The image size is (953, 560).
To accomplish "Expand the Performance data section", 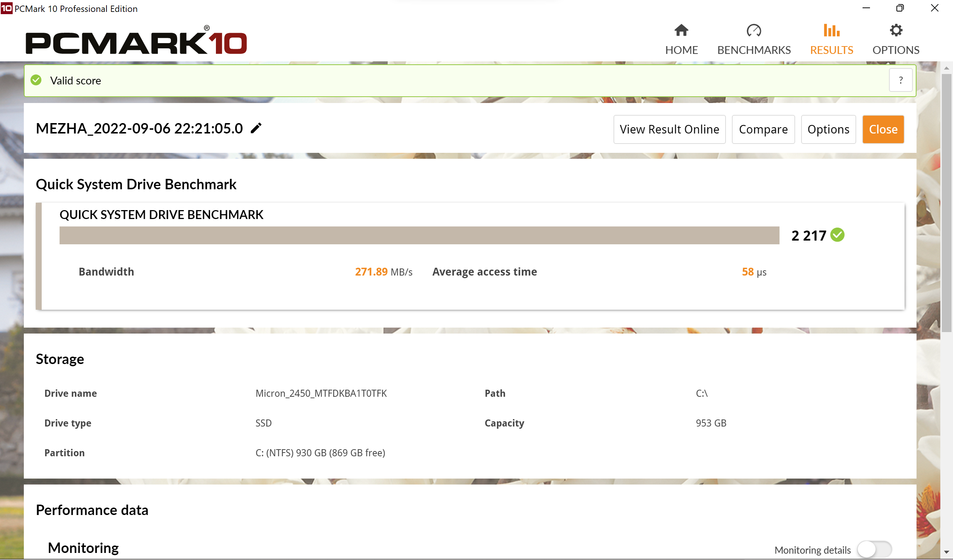I will (92, 509).
